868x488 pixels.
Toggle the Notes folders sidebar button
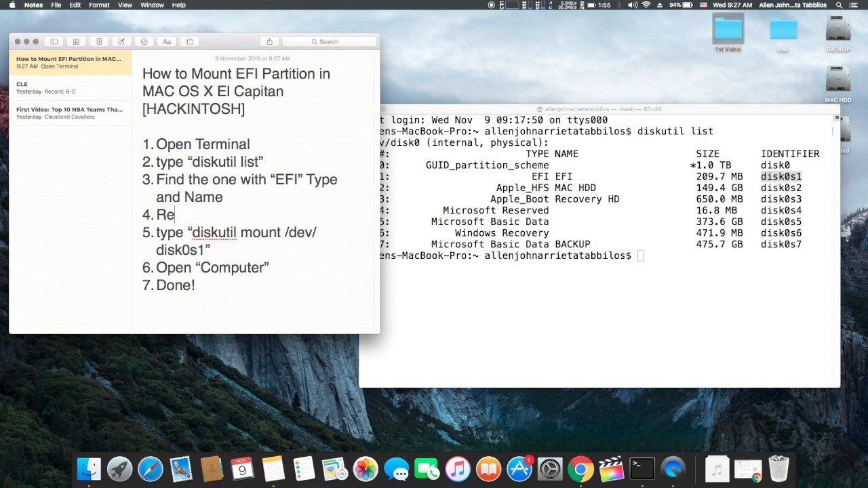pyautogui.click(x=54, y=41)
